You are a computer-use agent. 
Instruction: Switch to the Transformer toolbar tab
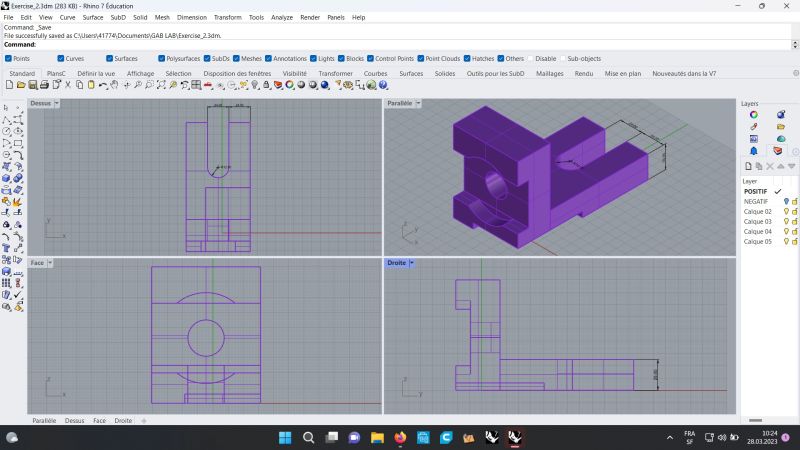pyautogui.click(x=335, y=73)
